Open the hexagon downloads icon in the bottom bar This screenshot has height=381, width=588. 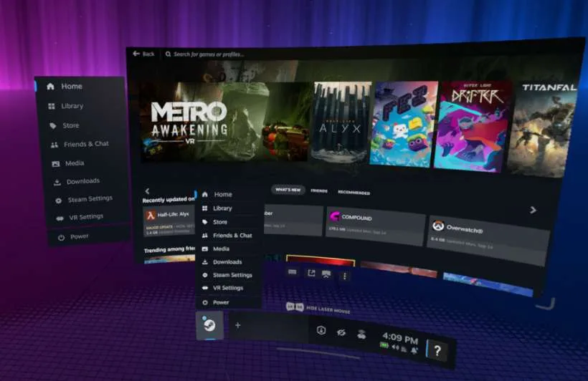click(x=321, y=330)
